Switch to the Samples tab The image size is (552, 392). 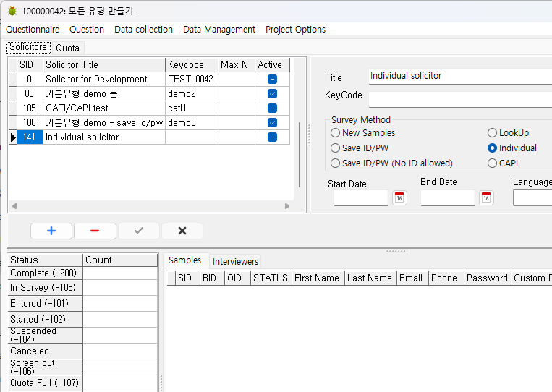(184, 260)
